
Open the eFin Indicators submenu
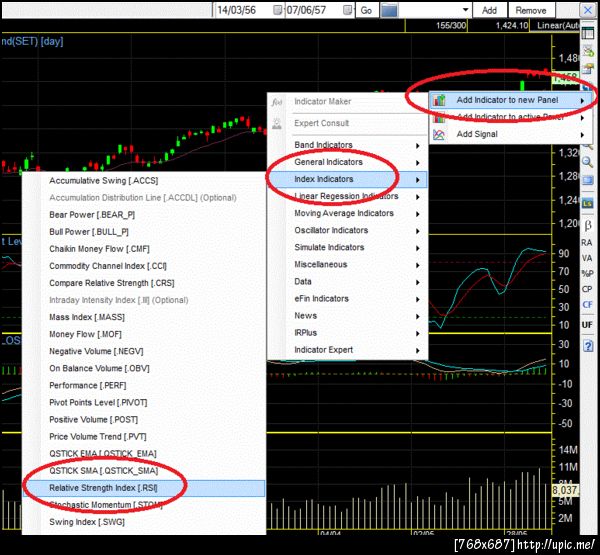[x=347, y=299]
